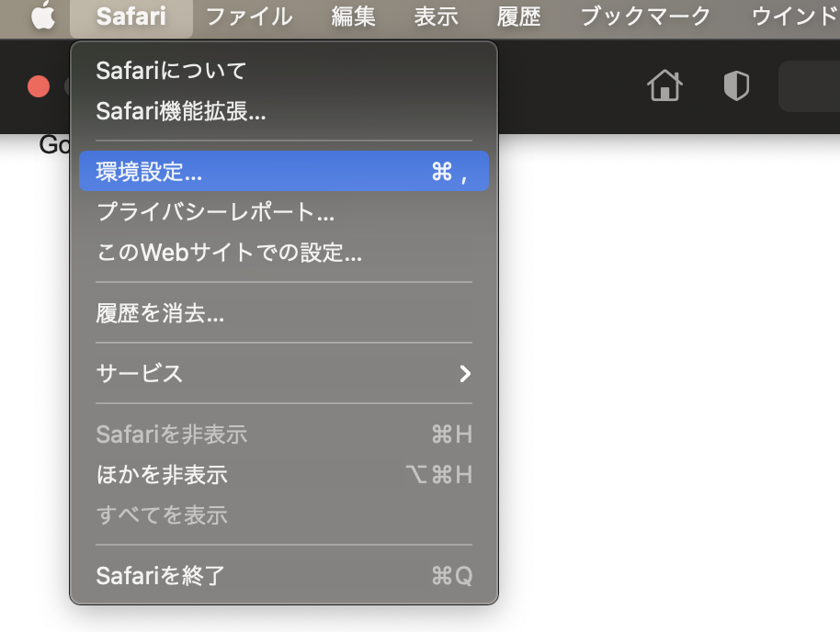Select ほかを非表示 menu item

[284, 475]
